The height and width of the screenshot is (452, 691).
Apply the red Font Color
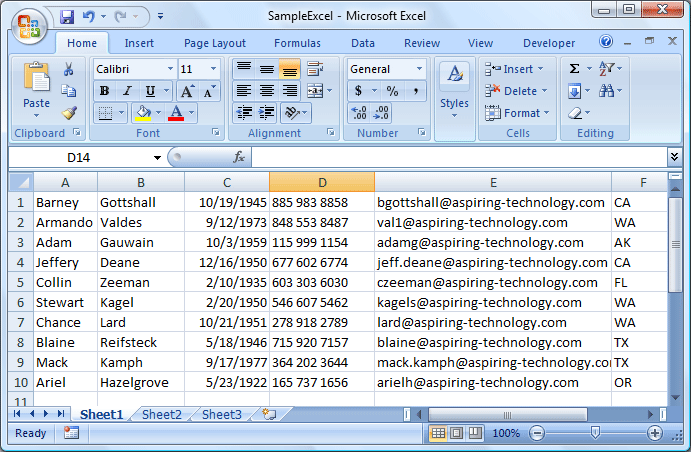[x=176, y=113]
